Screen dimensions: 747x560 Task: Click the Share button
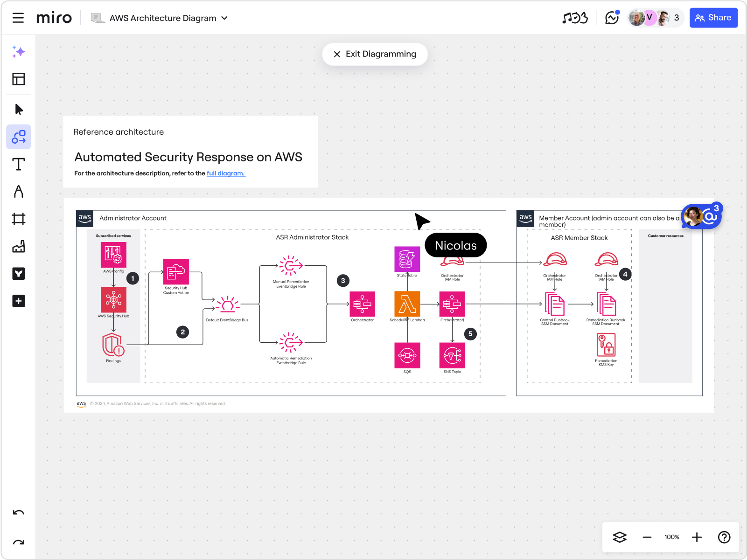[x=713, y=18]
